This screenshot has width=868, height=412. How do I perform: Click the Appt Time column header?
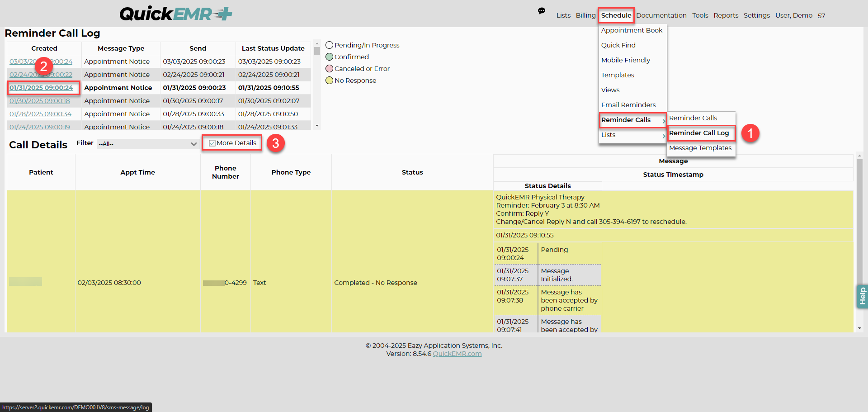(x=137, y=172)
